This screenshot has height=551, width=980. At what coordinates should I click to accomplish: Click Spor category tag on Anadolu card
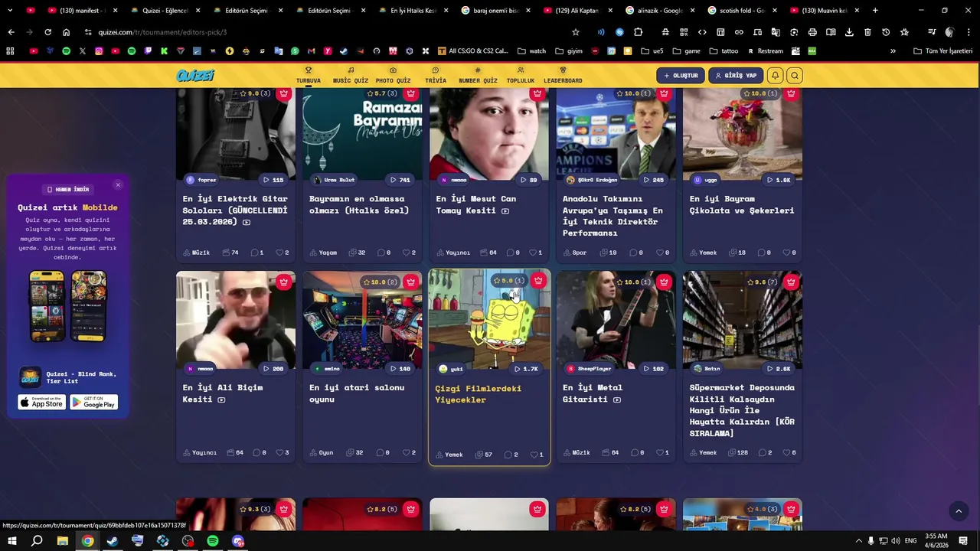[x=575, y=253]
